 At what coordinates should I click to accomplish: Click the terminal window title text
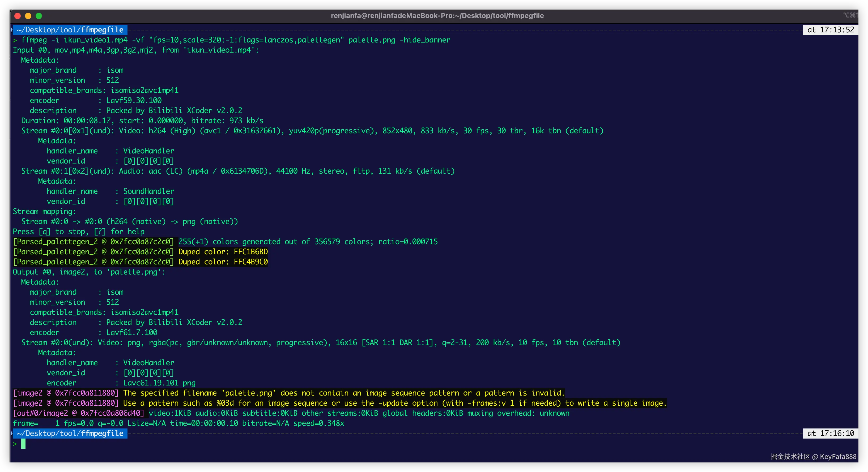pyautogui.click(x=437, y=15)
